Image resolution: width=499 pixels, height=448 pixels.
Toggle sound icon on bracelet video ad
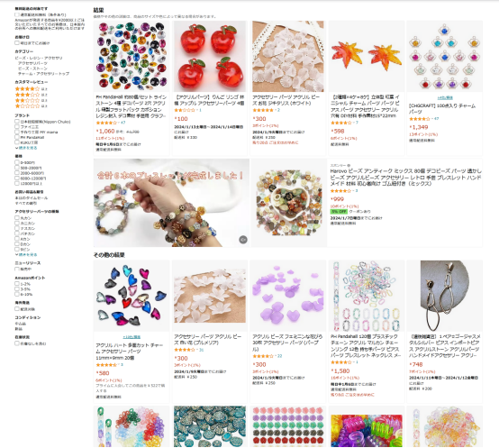[x=243, y=240]
